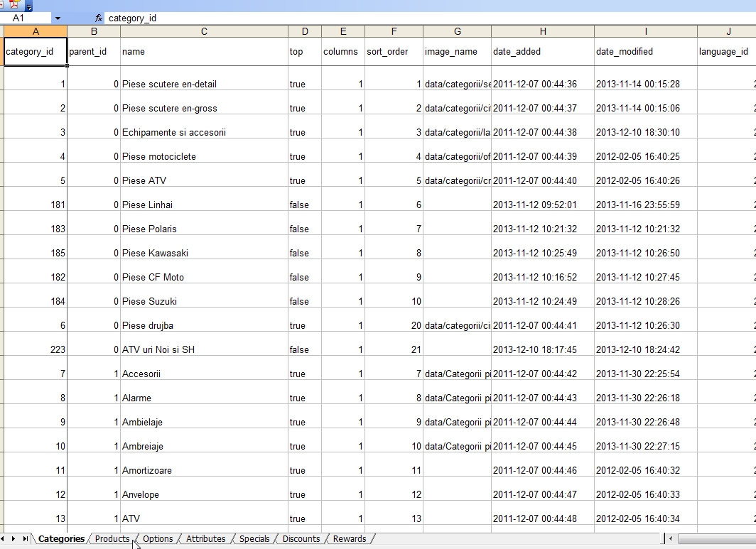This screenshot has width=756, height=549.
Task: Click the Name Box showing A1
Action: pyautogui.click(x=26, y=18)
